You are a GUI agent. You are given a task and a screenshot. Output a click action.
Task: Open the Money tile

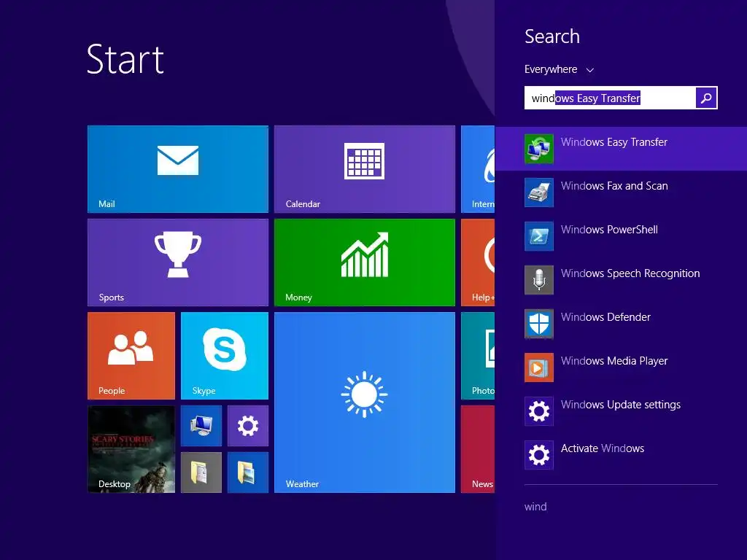click(365, 262)
